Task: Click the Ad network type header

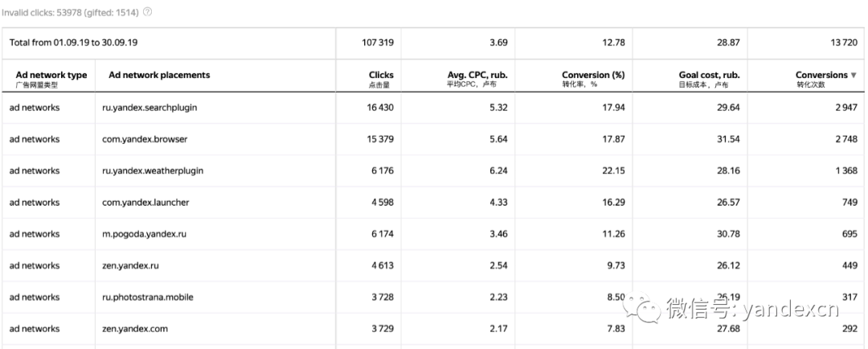Action: (51, 75)
